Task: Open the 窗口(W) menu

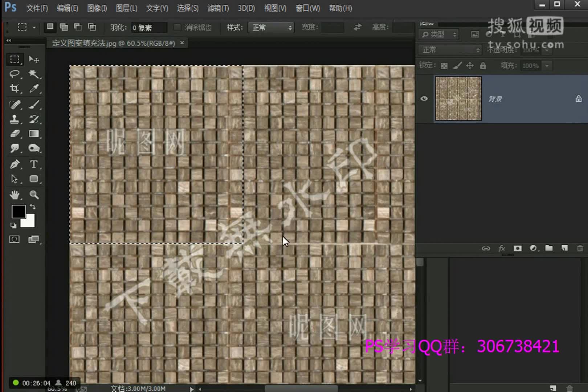Action: [308, 8]
